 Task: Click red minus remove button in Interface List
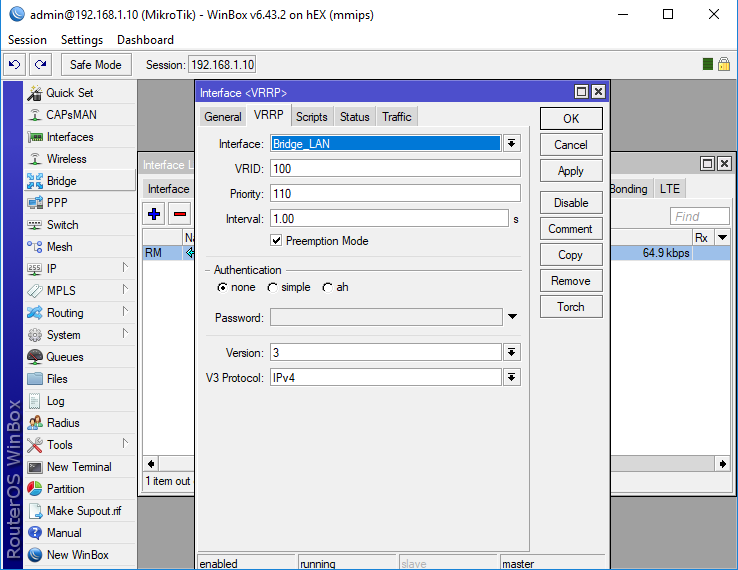[180, 214]
